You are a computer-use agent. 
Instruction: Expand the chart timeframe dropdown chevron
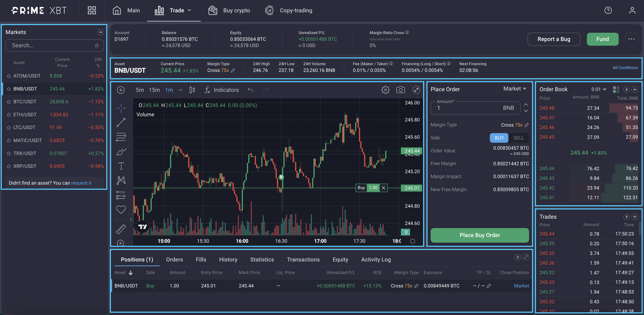(x=180, y=90)
